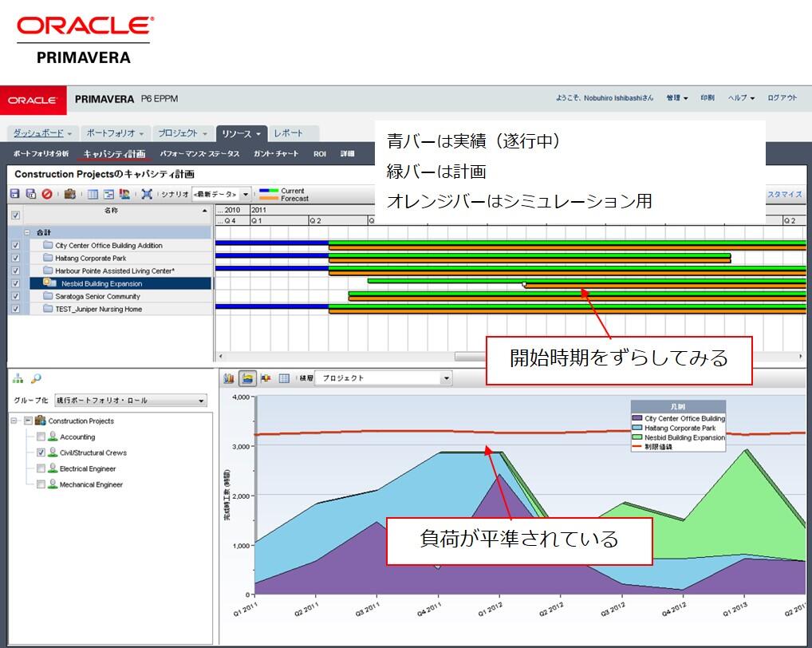Go to ポートフォリオ分析 sub-navigation page
The image size is (812, 648).
coord(41,154)
